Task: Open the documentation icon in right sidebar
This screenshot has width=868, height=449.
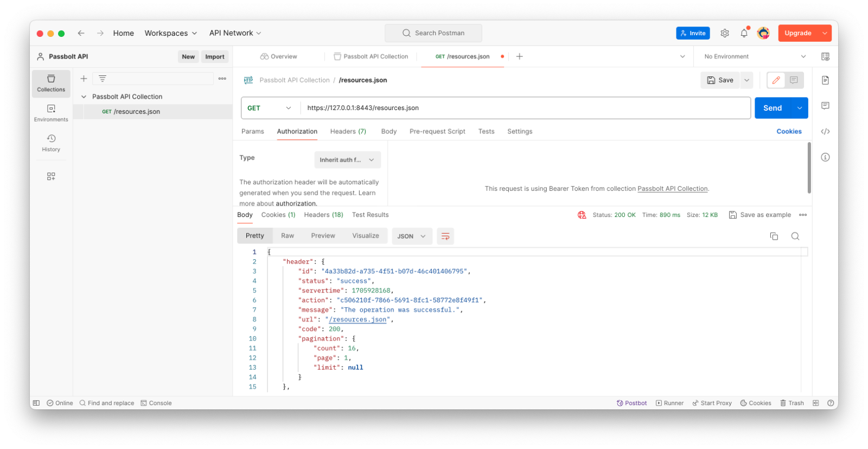Action: coord(825,80)
